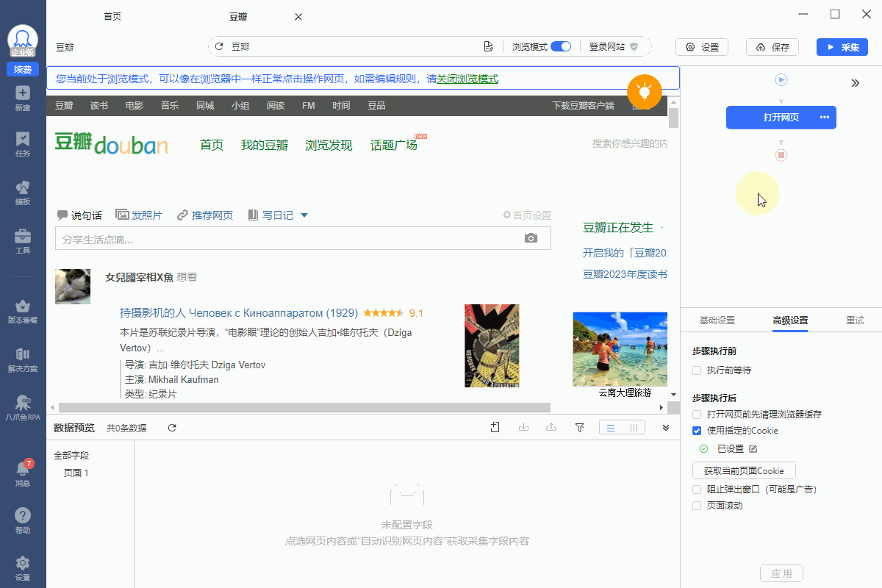Click the movie poster thumbnail
This screenshot has width=882, height=588.
[x=492, y=345]
